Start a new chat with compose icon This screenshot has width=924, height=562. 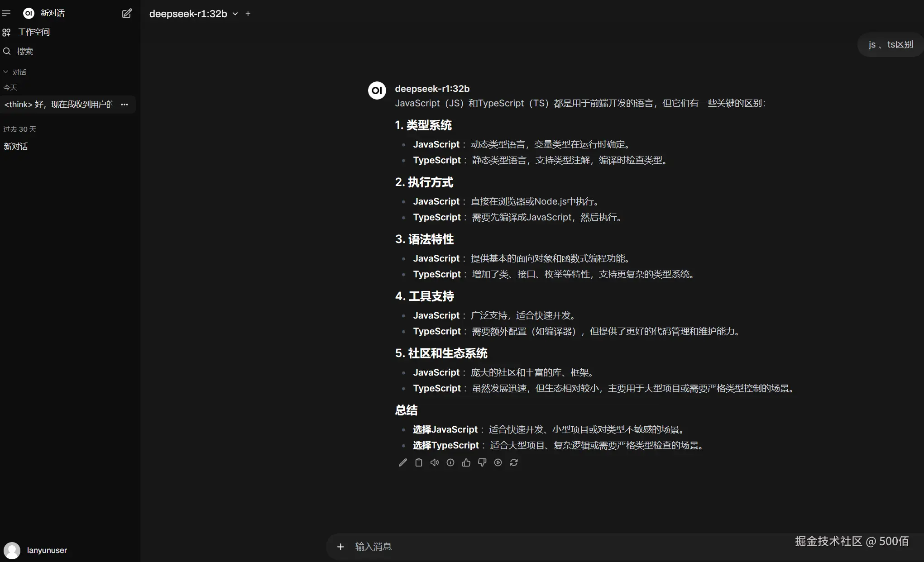127,13
